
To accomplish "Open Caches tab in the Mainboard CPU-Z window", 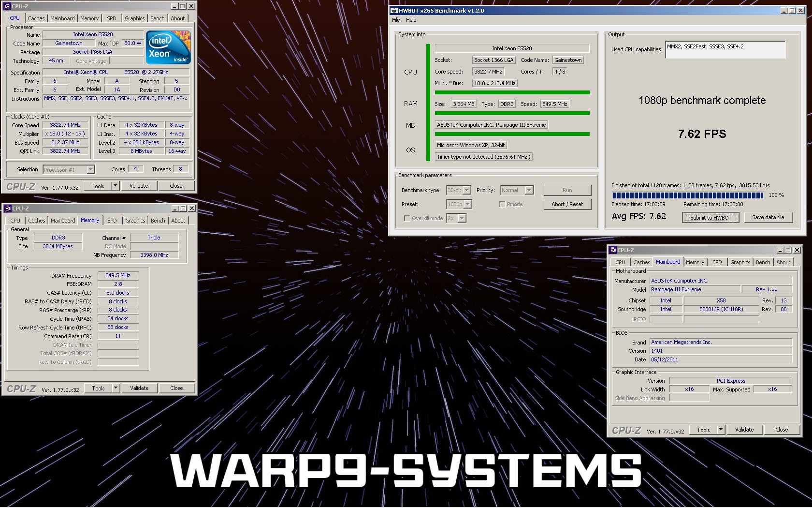I will click(x=642, y=262).
